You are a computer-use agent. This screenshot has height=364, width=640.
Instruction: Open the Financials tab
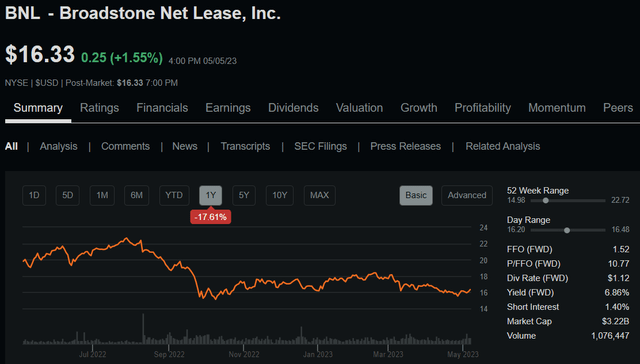(162, 108)
